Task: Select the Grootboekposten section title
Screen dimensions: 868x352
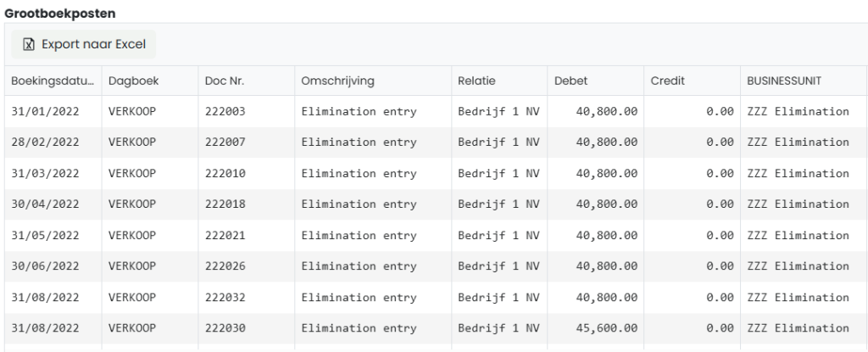Action: click(59, 14)
